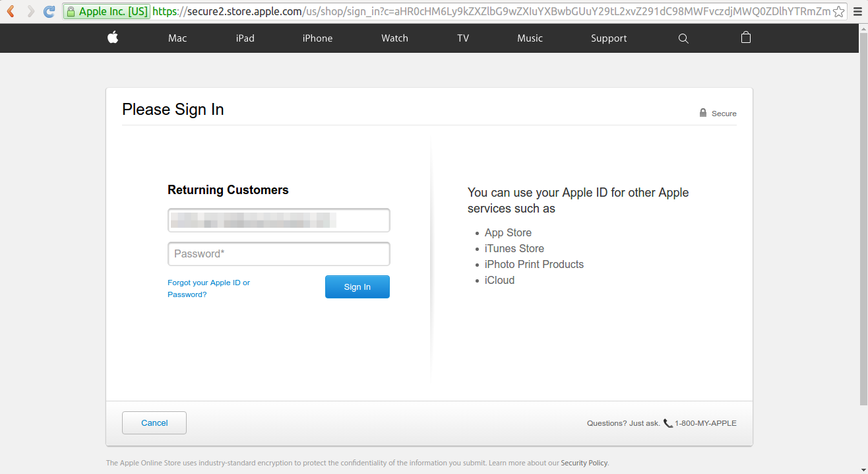Screen dimensions: 868x474
Task: Switch to the iPhone section
Action: pyautogui.click(x=317, y=38)
